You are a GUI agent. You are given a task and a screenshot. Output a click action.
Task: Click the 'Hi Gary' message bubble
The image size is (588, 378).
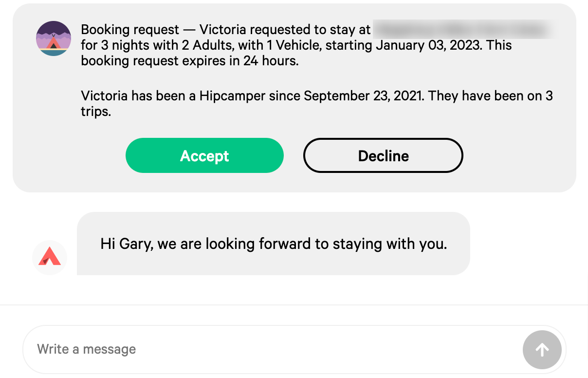pyautogui.click(x=273, y=244)
